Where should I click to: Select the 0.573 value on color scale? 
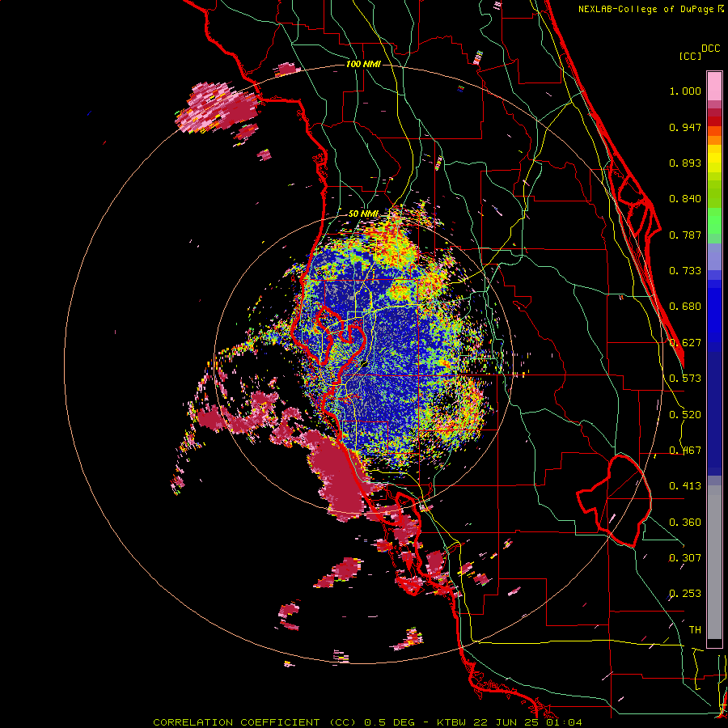pyautogui.click(x=685, y=379)
